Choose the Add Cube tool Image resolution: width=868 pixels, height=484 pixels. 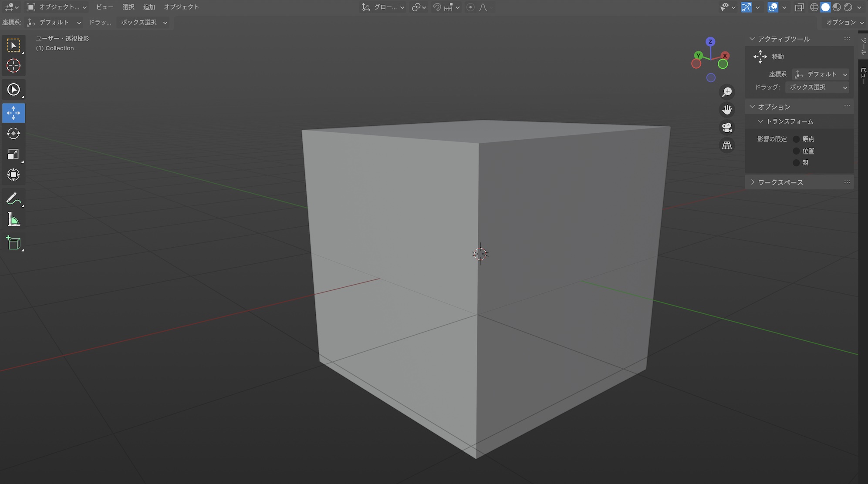(x=14, y=243)
